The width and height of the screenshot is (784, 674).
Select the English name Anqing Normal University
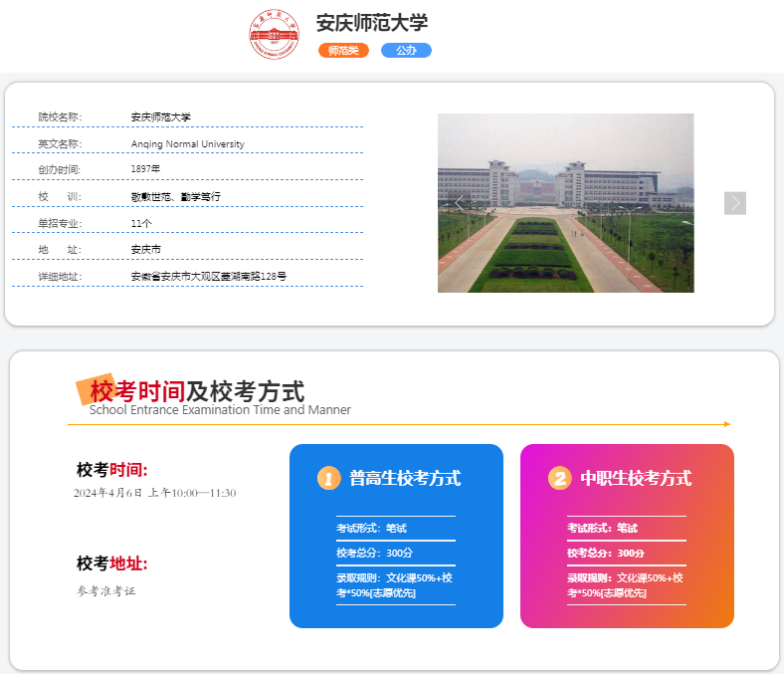click(187, 144)
